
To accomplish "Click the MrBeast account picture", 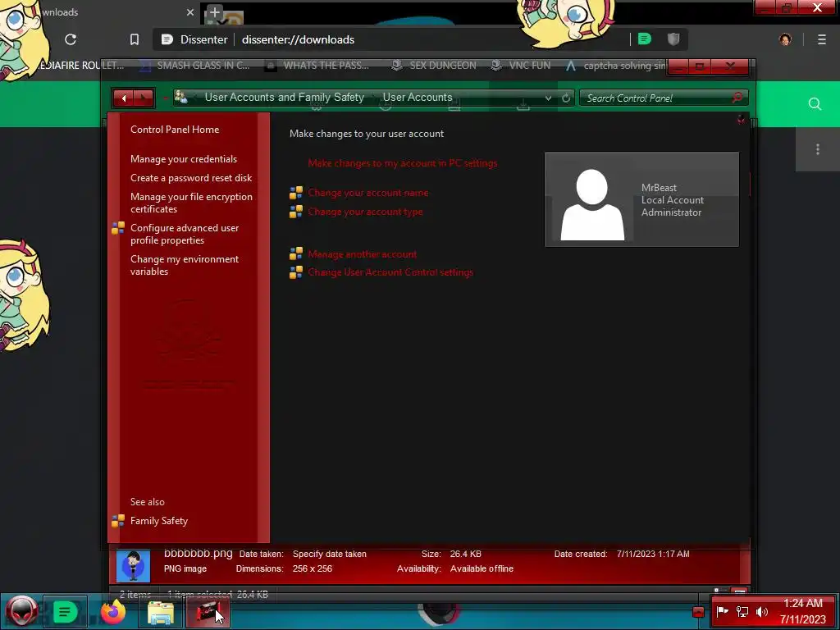I will [x=592, y=203].
